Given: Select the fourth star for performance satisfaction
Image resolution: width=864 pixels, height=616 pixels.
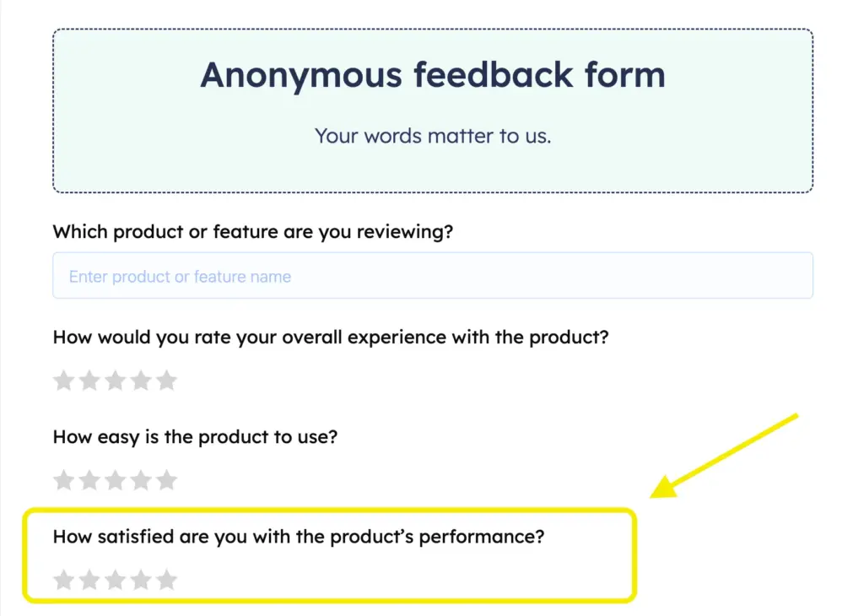Looking at the screenshot, I should (140, 580).
